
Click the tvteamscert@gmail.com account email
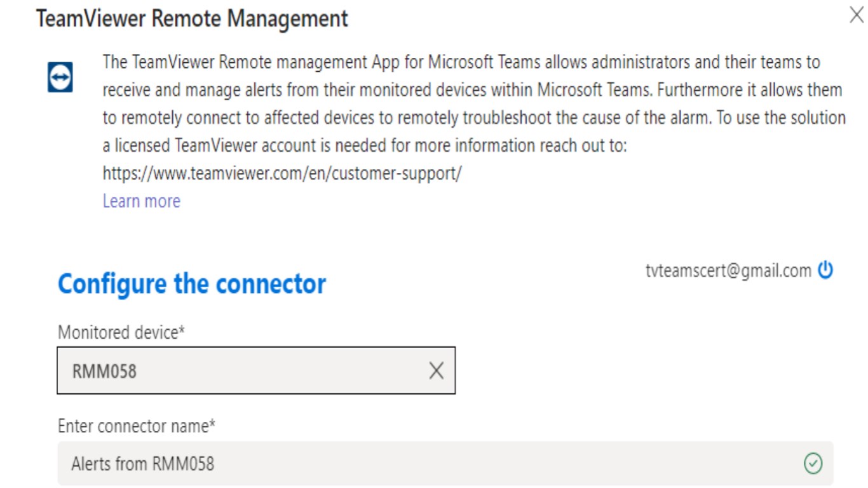tap(728, 271)
